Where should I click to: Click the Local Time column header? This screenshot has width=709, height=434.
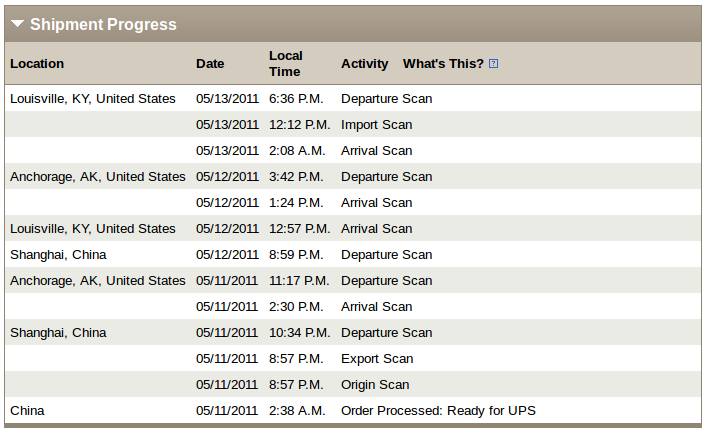click(x=286, y=64)
